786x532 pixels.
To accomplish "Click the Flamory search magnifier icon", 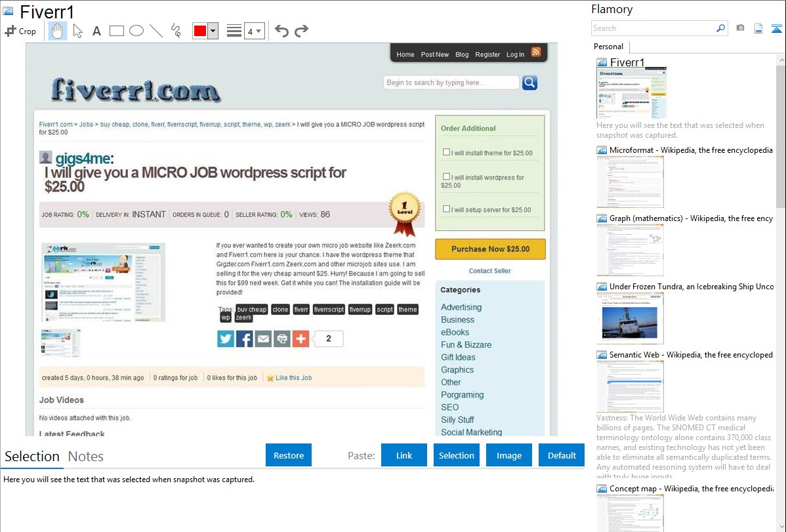I will 720,28.
